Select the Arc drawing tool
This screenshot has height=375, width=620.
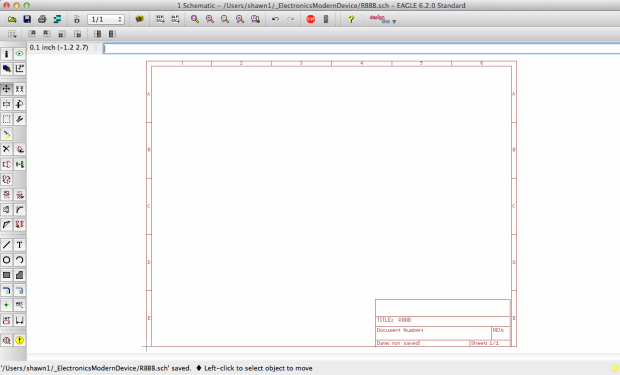click(19, 260)
